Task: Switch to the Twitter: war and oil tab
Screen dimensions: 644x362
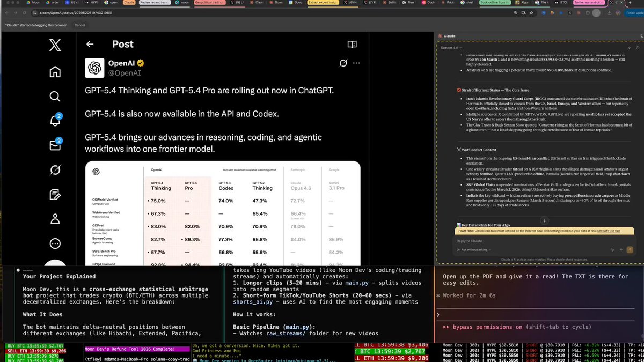Action: 589,3
